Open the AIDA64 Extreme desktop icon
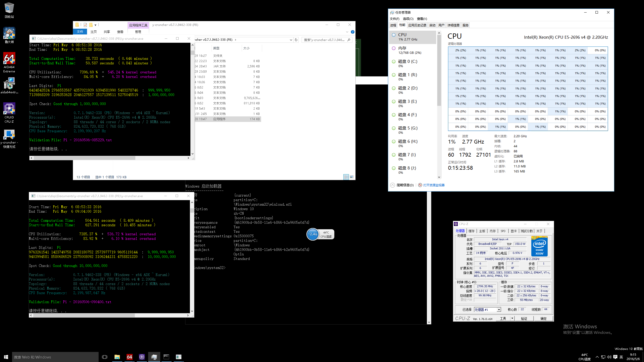This screenshot has width=644, height=362. coord(9,62)
